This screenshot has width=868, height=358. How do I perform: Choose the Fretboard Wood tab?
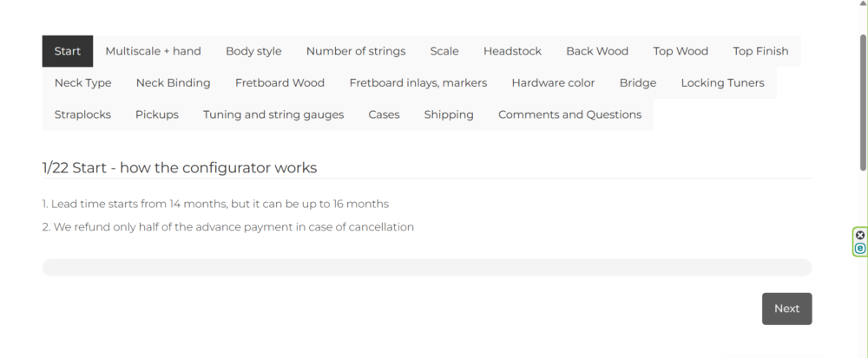pos(279,83)
